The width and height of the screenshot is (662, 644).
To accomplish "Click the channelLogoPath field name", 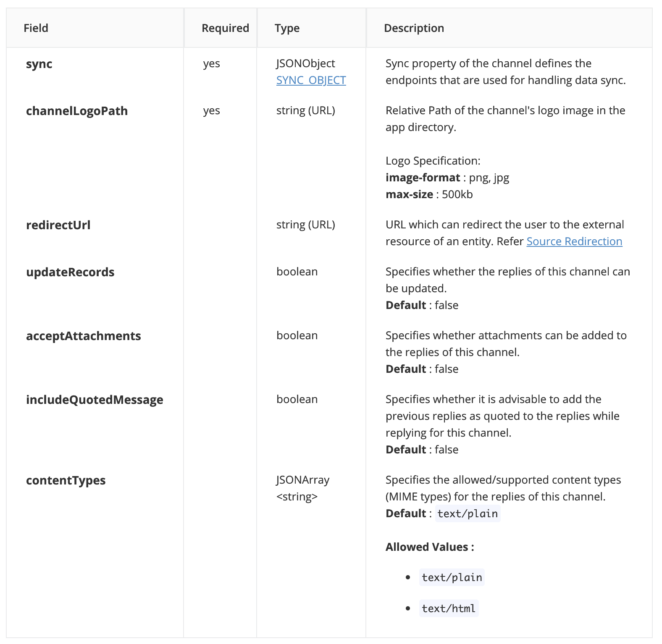I will [x=77, y=111].
